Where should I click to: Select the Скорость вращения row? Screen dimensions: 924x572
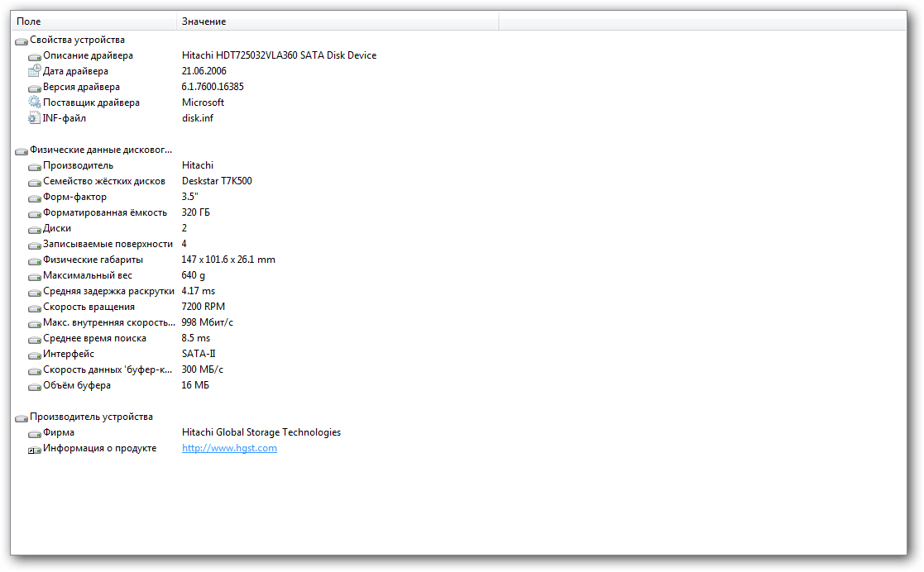[89, 307]
